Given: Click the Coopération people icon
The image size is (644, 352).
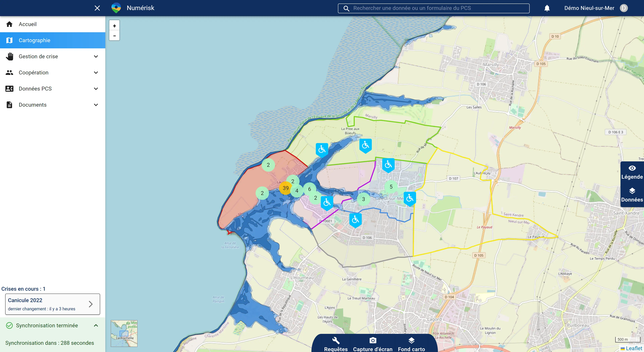Looking at the screenshot, I should click(10, 73).
